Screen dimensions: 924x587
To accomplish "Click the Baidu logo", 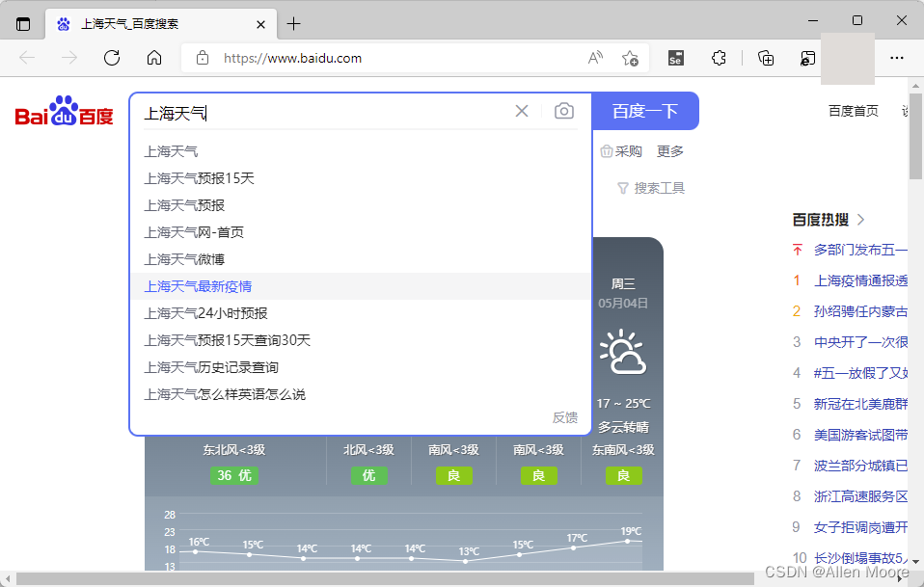I will pos(65,111).
